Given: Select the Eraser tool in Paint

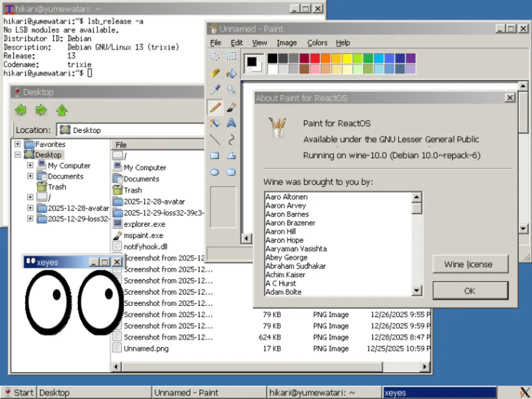Looking at the screenshot, I should tap(214, 73).
